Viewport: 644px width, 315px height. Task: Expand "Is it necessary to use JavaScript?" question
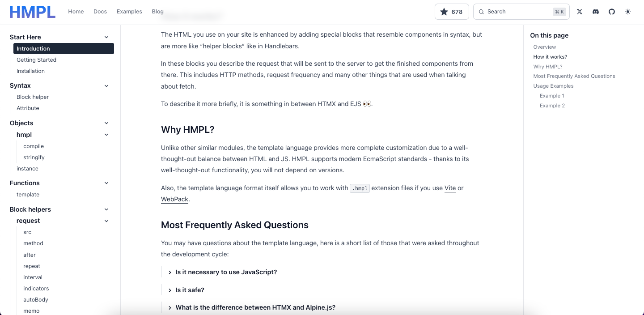click(222, 272)
